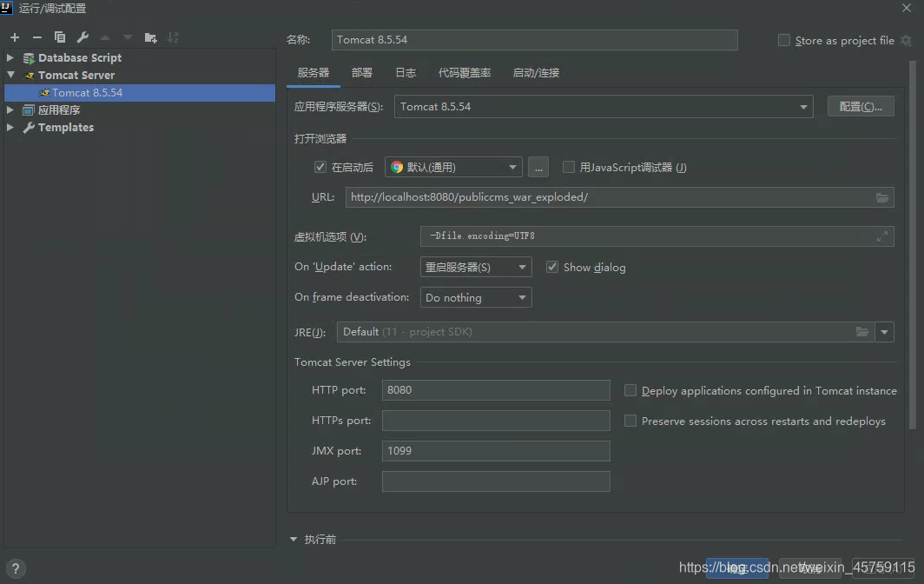924x584 pixels.
Task: Collapse the Tomcat Server tree node
Action: tap(10, 75)
